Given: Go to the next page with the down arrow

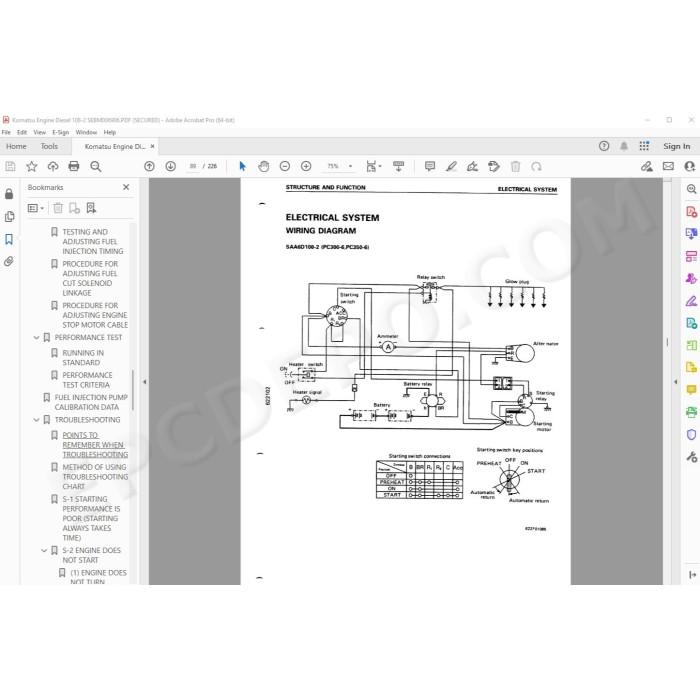Looking at the screenshot, I should point(171,167).
